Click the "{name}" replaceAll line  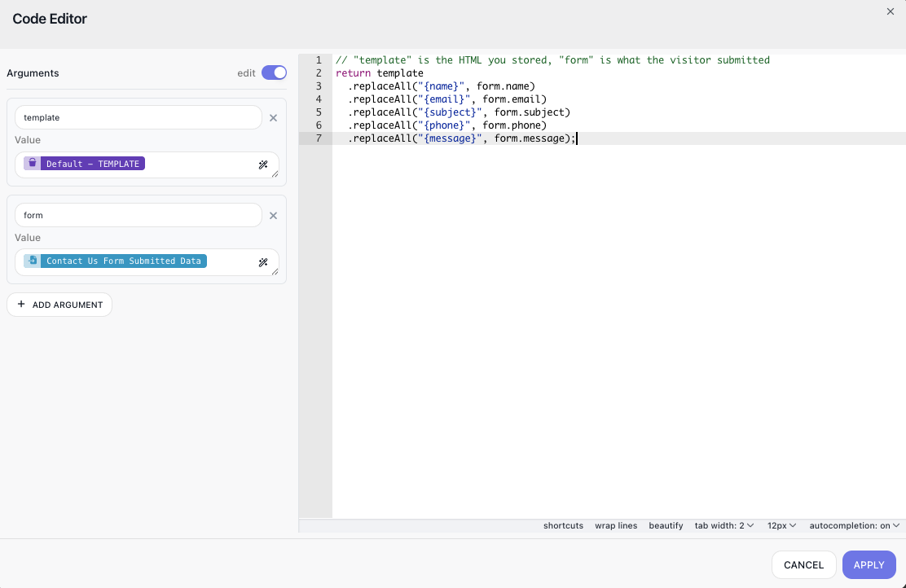click(442, 86)
